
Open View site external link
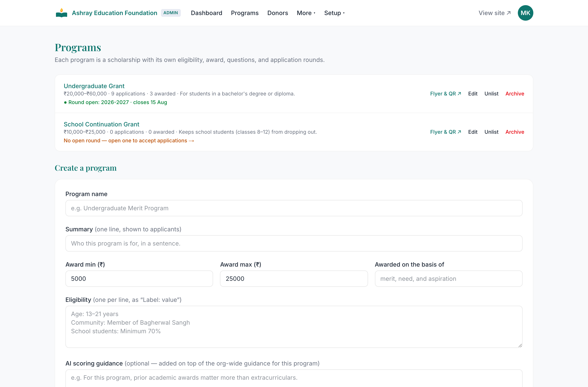coord(495,13)
